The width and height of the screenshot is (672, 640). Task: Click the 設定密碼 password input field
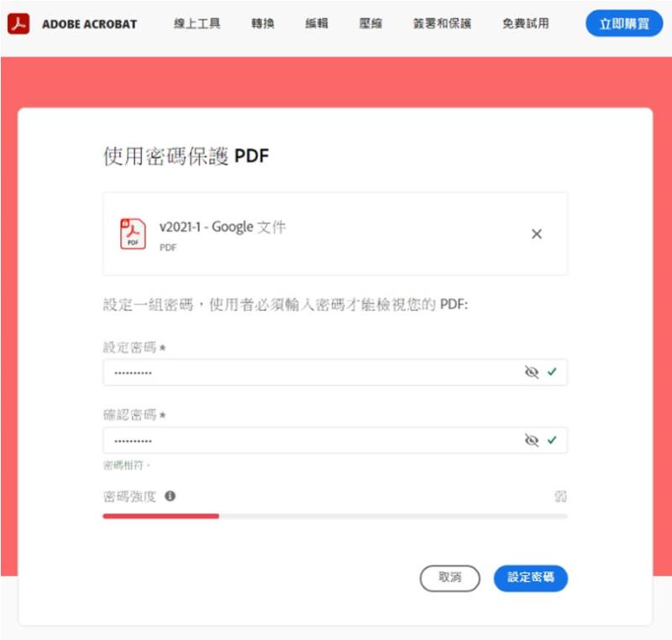(335, 372)
